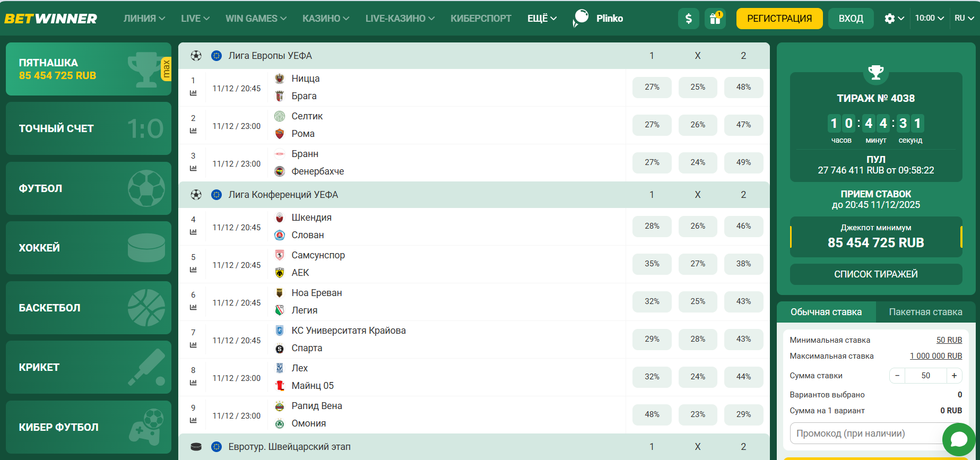
Task: Select 26% draw for Селтик–Рома
Action: pyautogui.click(x=697, y=125)
